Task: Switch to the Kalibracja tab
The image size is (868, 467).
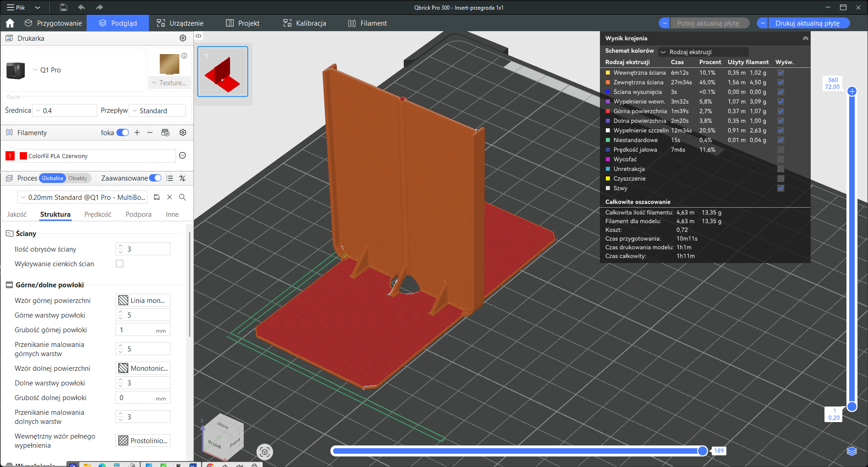Action: (305, 23)
